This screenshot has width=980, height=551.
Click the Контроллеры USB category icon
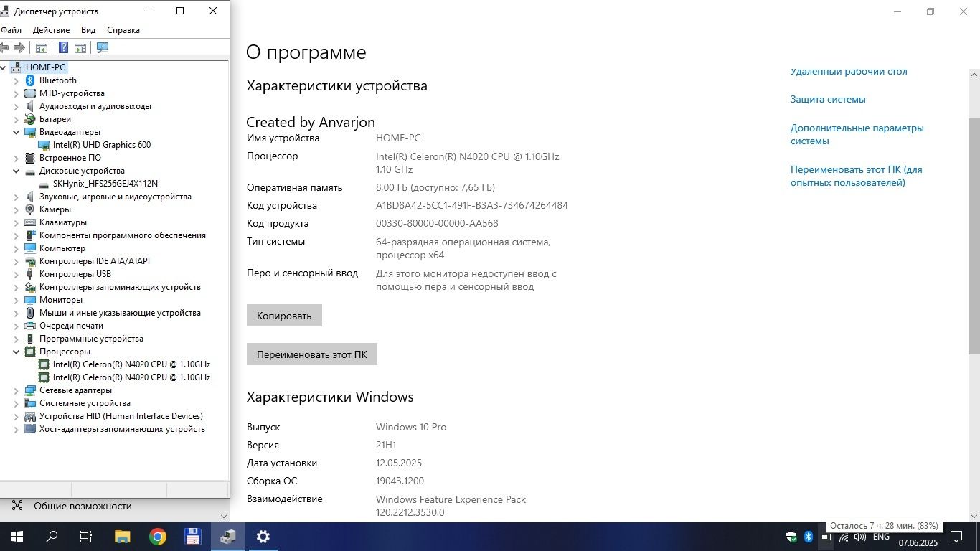[x=30, y=274]
